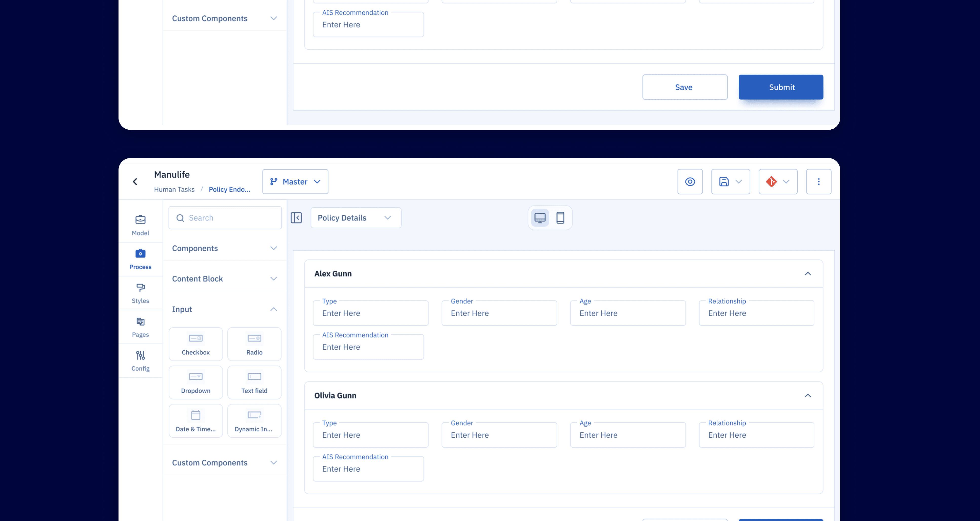Screen dimensions: 980x521
Task: Click the eye preview icon button
Action: 690,182
